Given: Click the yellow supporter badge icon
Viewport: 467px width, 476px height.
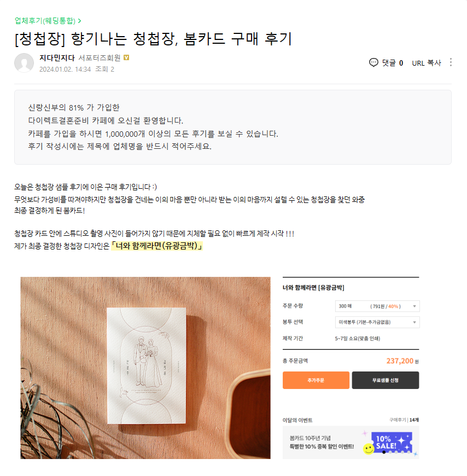Looking at the screenshot, I should [126, 57].
